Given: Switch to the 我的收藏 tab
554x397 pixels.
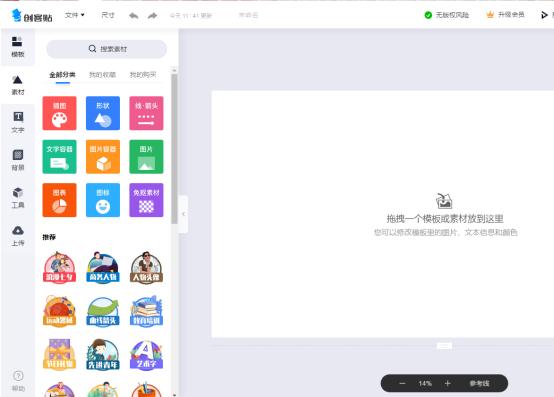Looking at the screenshot, I should point(102,75).
